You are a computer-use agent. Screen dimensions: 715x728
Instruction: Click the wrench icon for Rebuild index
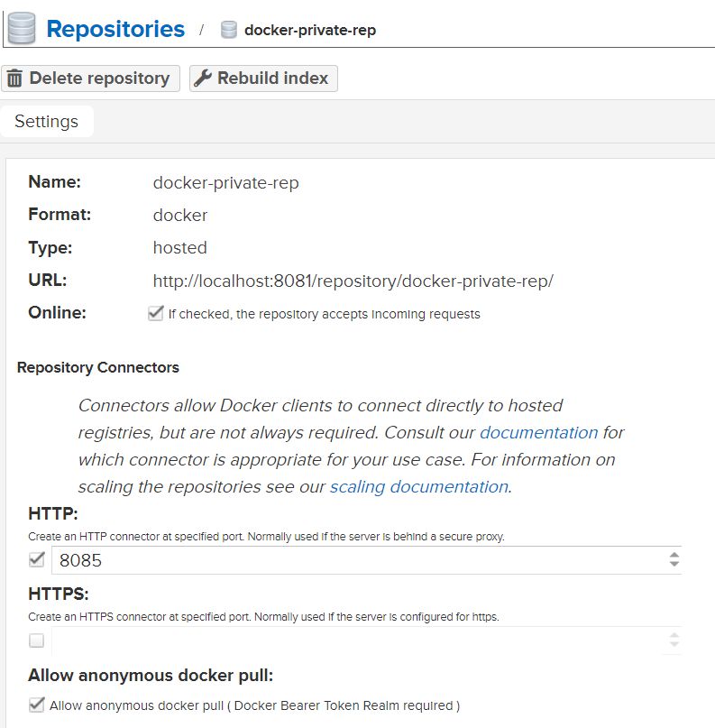pyautogui.click(x=203, y=78)
